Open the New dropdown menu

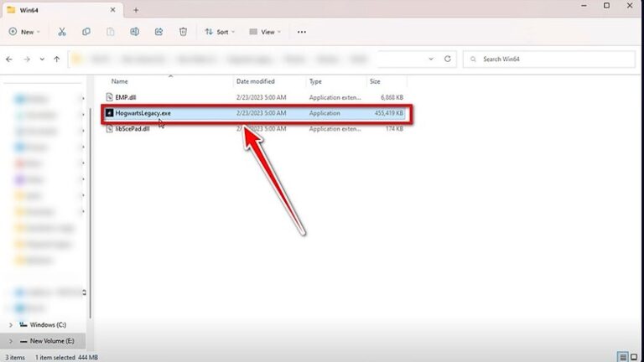pyautogui.click(x=24, y=32)
